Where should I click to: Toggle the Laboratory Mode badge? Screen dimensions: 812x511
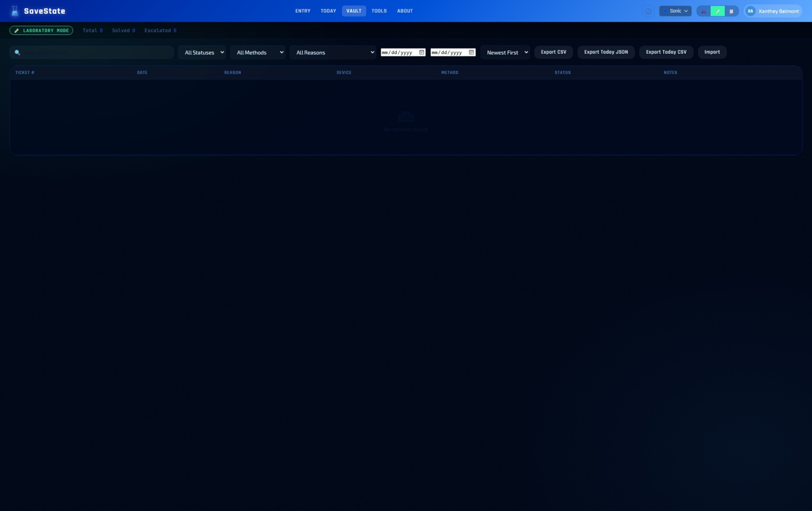coord(41,30)
